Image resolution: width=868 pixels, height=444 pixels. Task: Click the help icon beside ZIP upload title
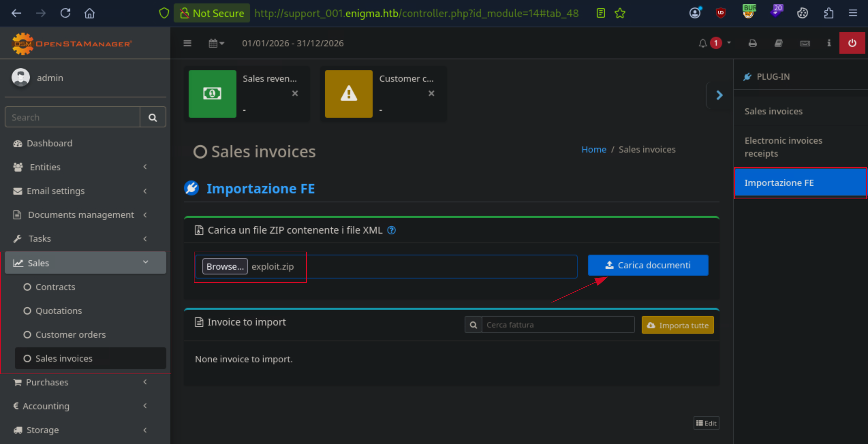391,230
